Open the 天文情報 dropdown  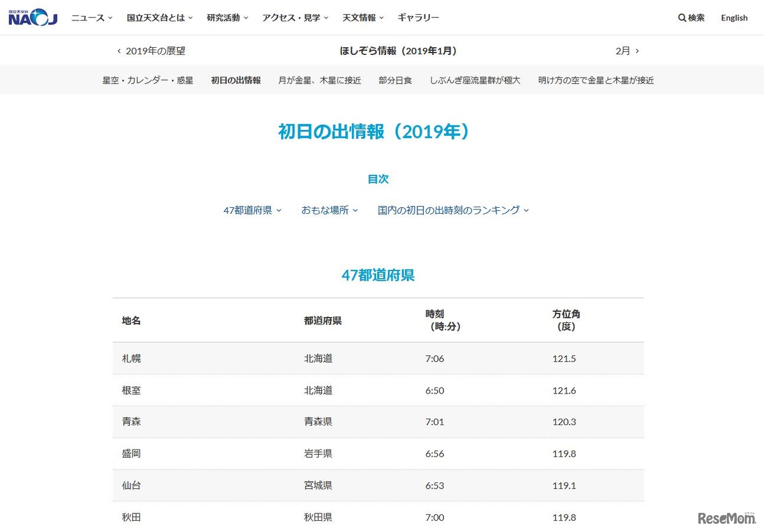coord(363,18)
